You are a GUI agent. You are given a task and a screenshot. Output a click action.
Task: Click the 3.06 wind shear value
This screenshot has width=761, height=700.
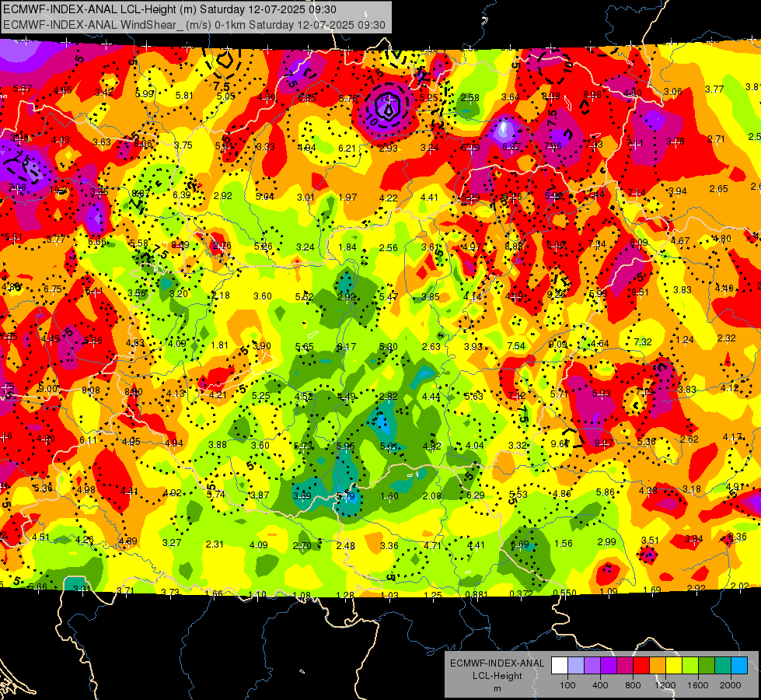coord(673,91)
